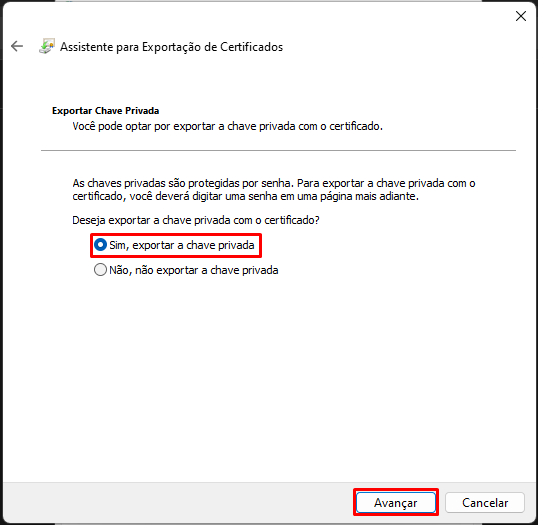
Task: Abort the export with the Cancelar button
Action: [485, 503]
